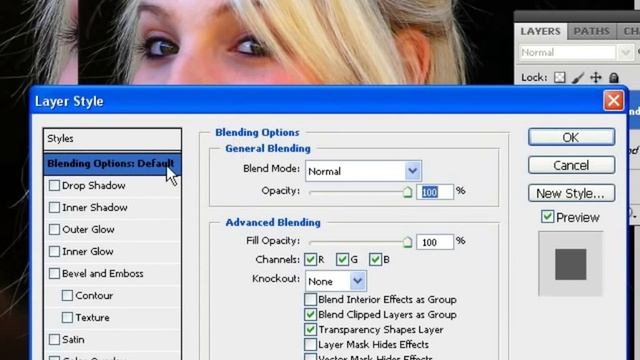The width and height of the screenshot is (640, 360).
Task: Uncheck Blend Clipped Layers as Group
Action: (x=310, y=315)
